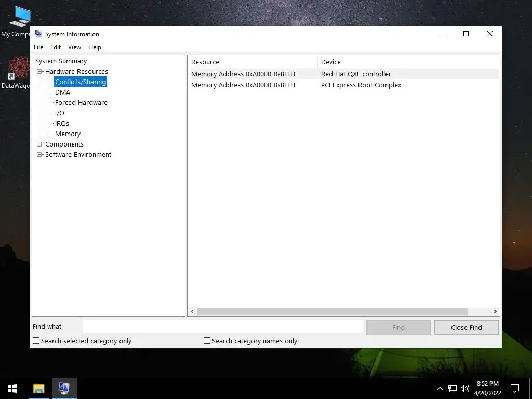Launch File Explorer from the taskbar

click(38, 389)
